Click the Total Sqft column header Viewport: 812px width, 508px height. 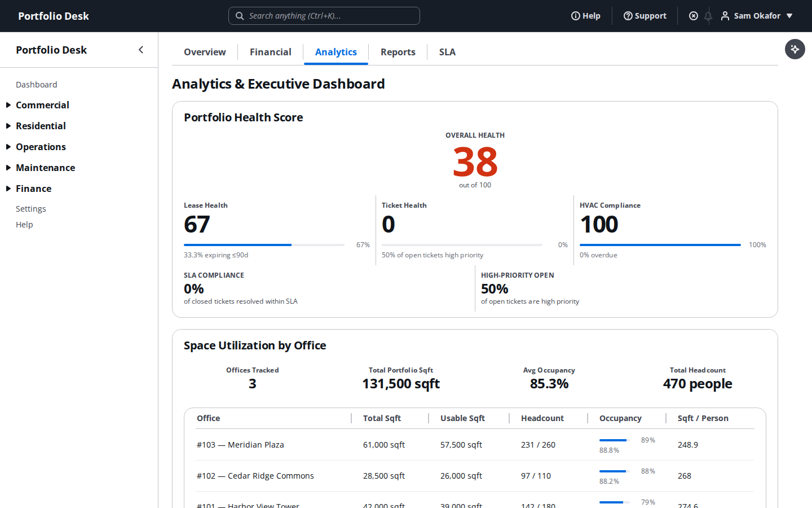click(x=382, y=418)
